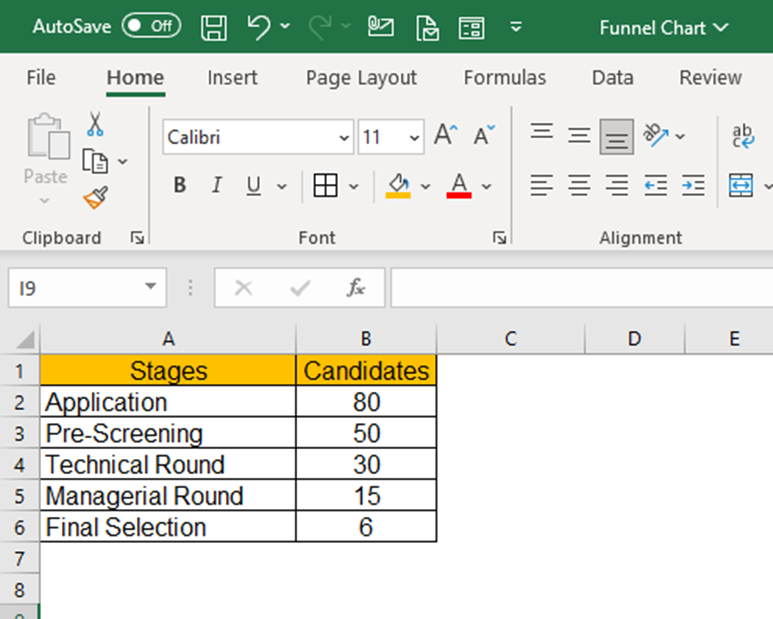Open the Undo history dropdown
The image size is (773, 619).
pos(285,26)
